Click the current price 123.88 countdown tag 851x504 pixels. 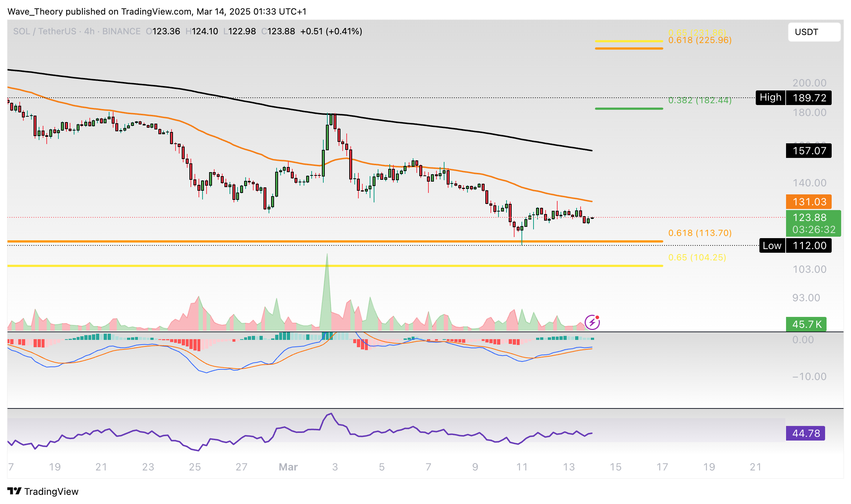[813, 223]
